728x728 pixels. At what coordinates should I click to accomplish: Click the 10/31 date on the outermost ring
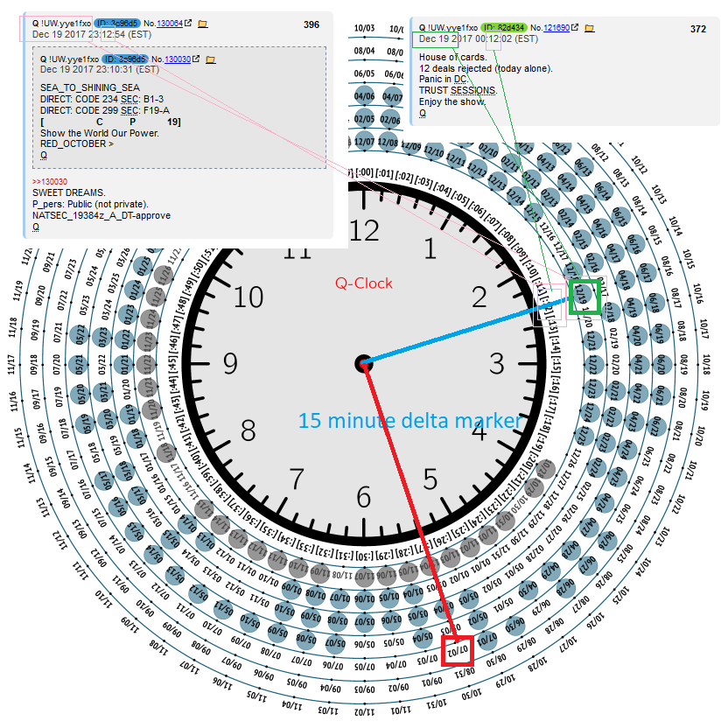(437, 703)
